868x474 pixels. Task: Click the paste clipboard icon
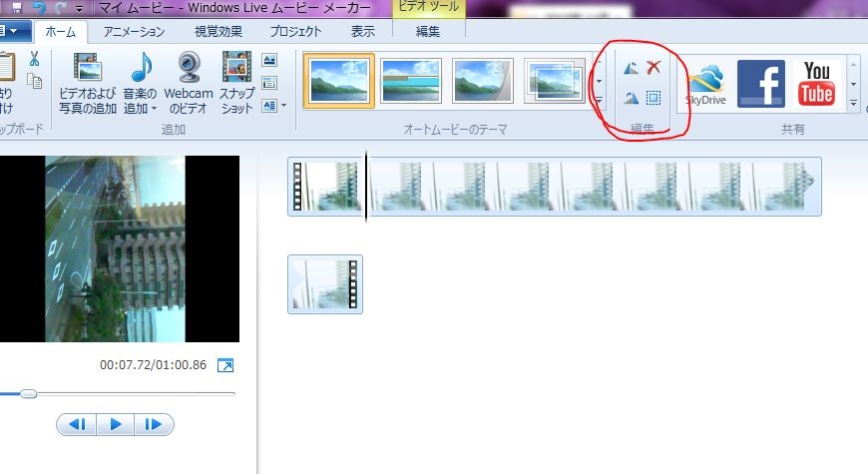pyautogui.click(x=7, y=67)
